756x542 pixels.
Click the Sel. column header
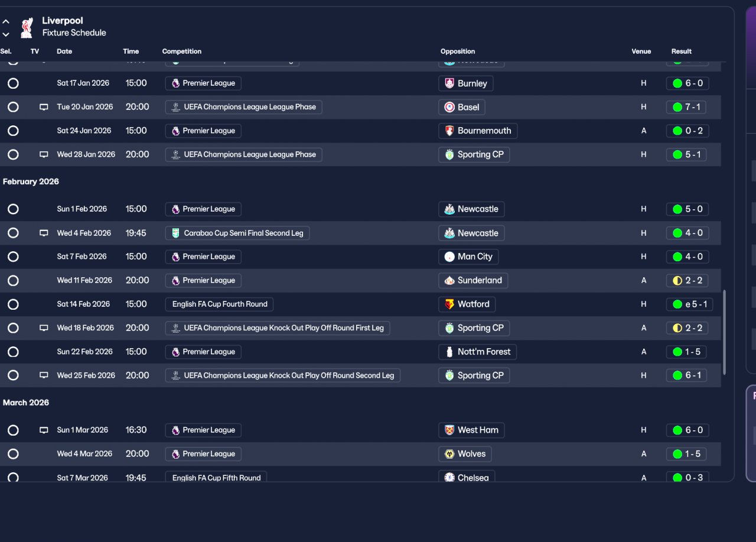(x=6, y=51)
